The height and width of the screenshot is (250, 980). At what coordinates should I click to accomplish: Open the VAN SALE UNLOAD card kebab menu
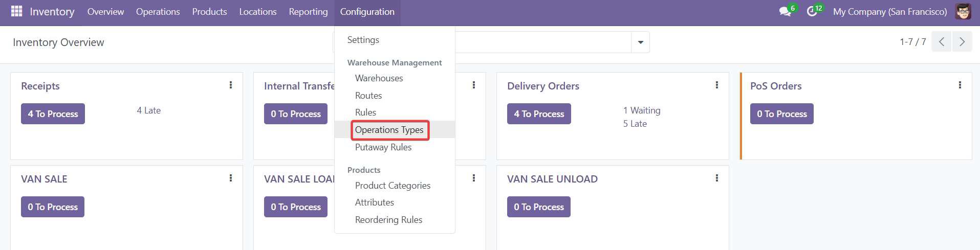(x=717, y=178)
